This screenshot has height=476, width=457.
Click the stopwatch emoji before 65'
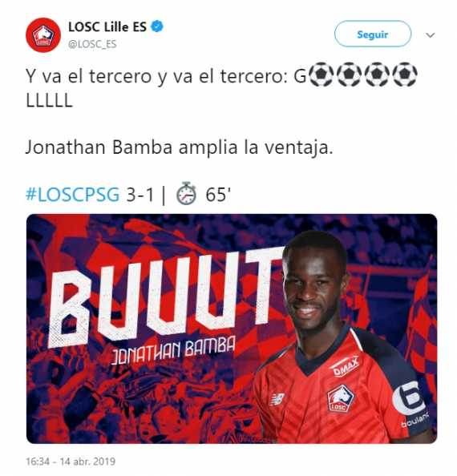187,193
